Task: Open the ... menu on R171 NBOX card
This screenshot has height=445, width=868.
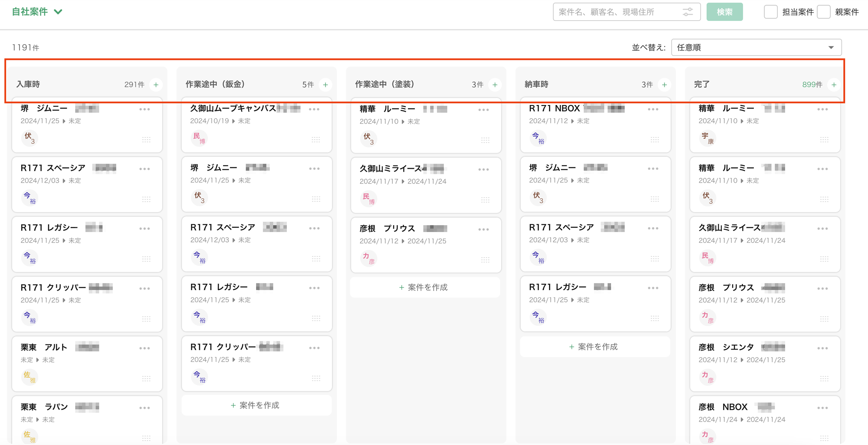Action: (x=653, y=110)
